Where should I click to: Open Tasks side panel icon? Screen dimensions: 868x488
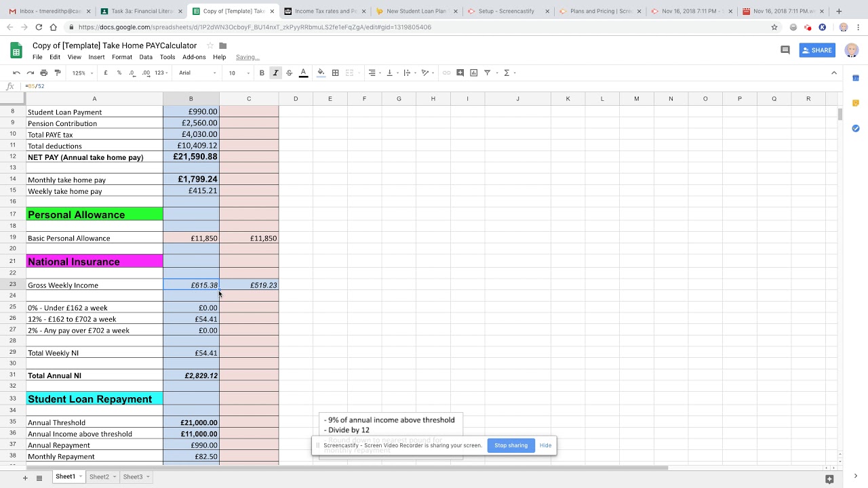pos(856,128)
